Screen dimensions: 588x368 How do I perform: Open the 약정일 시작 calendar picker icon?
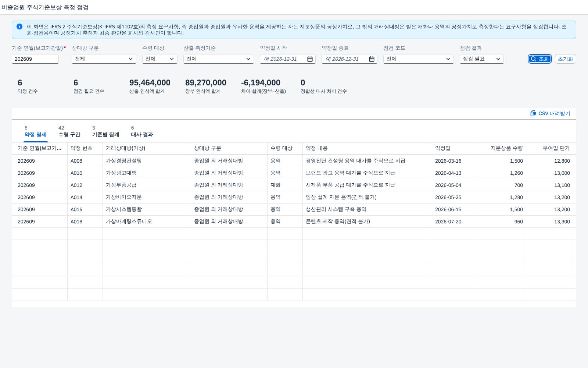pyautogui.click(x=310, y=59)
